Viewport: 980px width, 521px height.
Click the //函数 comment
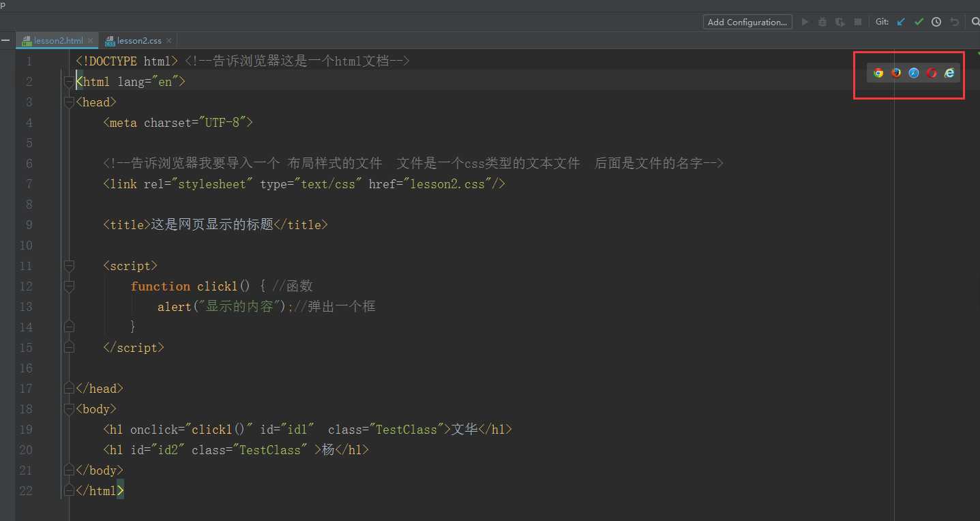(x=293, y=286)
